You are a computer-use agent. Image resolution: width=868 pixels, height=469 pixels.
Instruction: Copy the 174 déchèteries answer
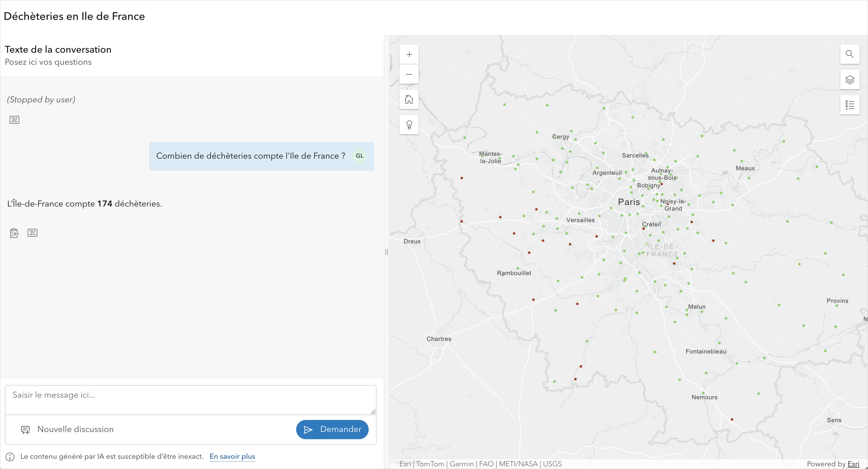click(x=14, y=233)
